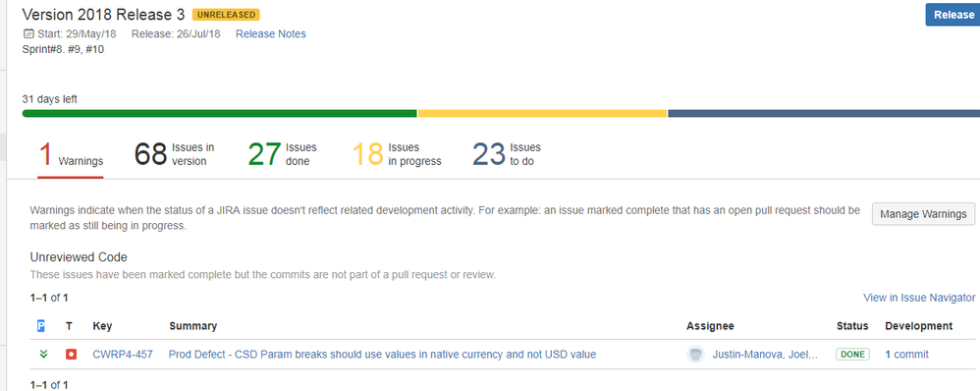Image resolution: width=980 pixels, height=391 pixels.
Task: Click the T type column header
Action: pyautogui.click(x=69, y=326)
